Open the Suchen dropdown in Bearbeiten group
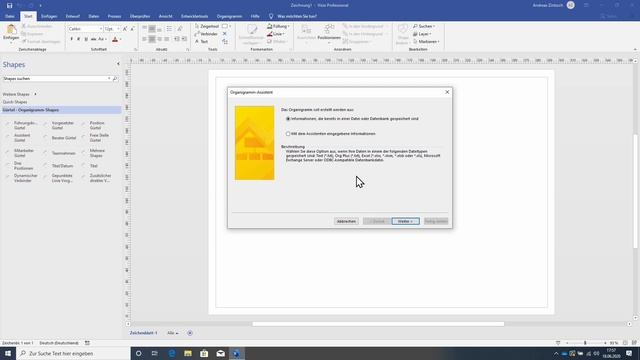The height and width of the screenshot is (360, 640). click(x=424, y=26)
